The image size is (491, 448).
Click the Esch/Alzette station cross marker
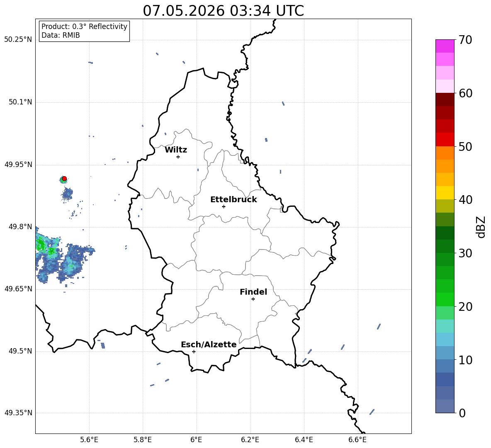coord(194,351)
